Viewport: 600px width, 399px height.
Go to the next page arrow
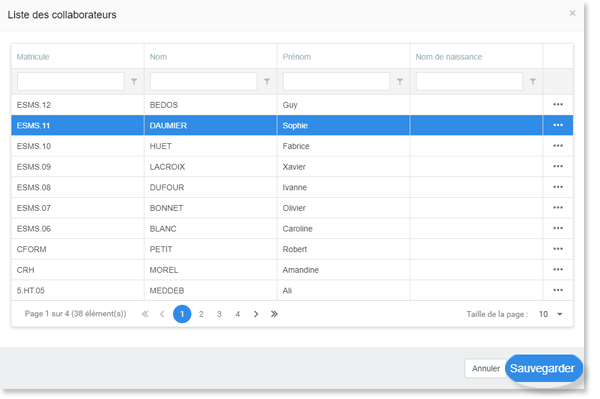pyautogui.click(x=256, y=314)
